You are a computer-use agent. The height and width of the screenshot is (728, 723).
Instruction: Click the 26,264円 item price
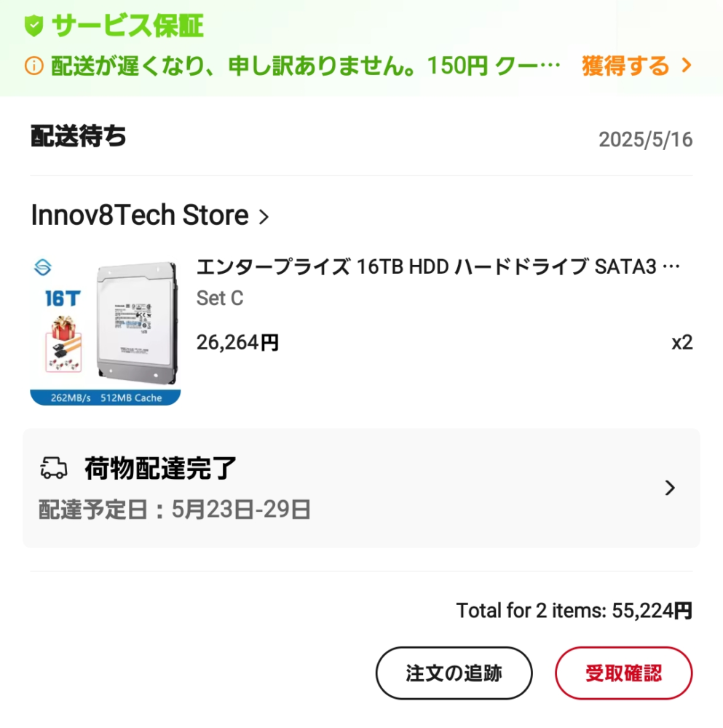[x=237, y=342]
